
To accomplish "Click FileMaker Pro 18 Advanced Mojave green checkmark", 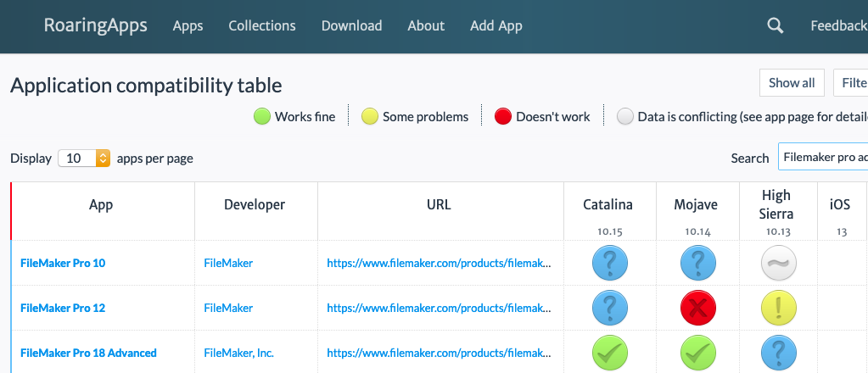I will pyautogui.click(x=697, y=353).
